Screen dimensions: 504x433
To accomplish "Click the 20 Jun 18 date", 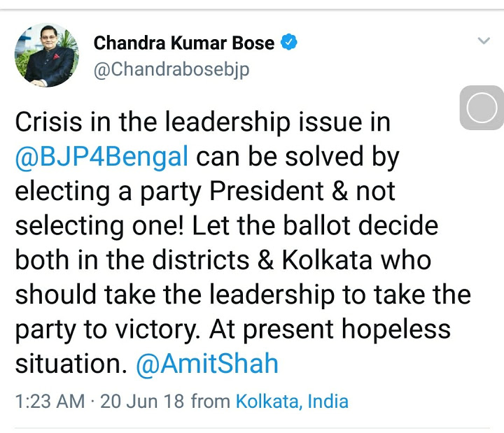I will click(143, 402).
